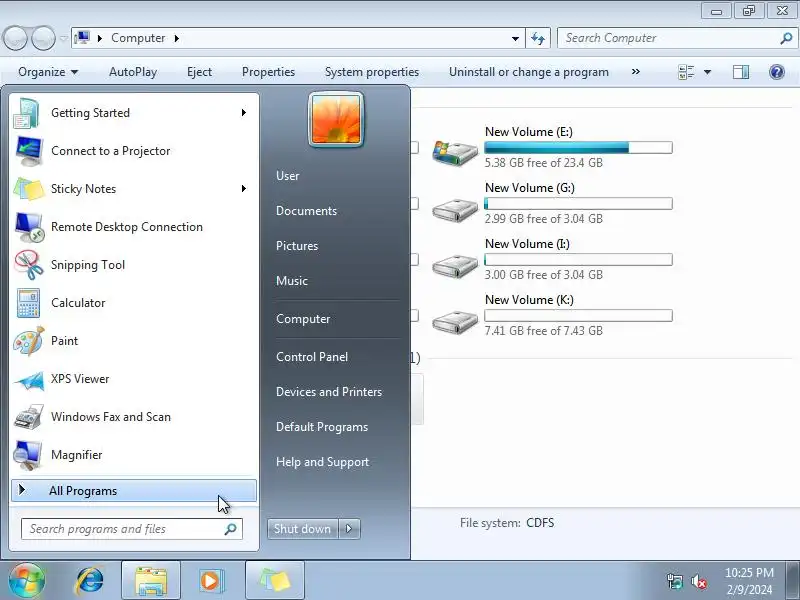Open Default Programs
Screen dimensions: 800x600
322,427
